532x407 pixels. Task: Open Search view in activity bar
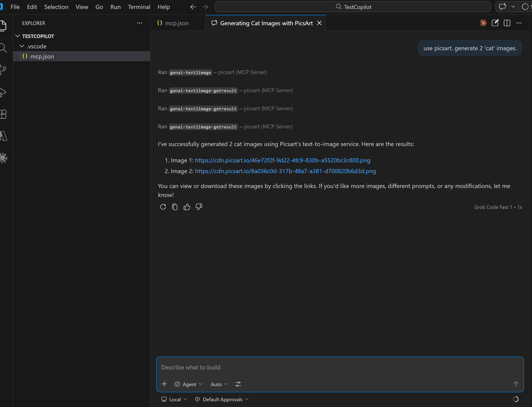click(3, 48)
